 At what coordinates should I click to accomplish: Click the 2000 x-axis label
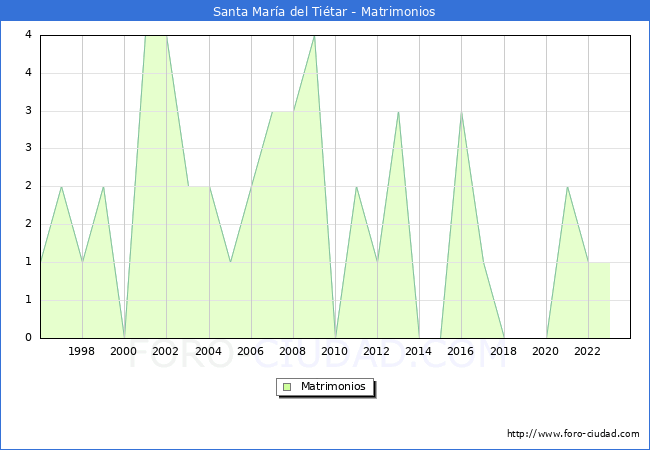pyautogui.click(x=124, y=351)
